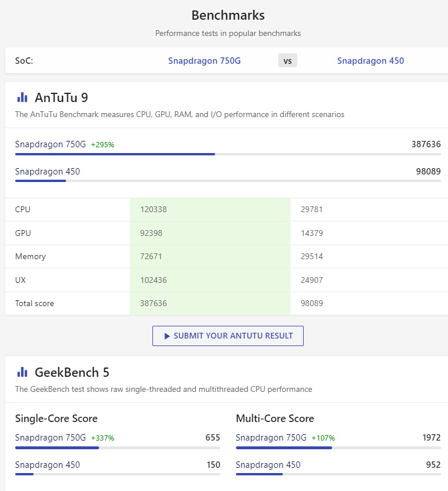Click the play arrow icon in the submit button
Image resolution: width=448 pixels, height=491 pixels.
coord(167,336)
